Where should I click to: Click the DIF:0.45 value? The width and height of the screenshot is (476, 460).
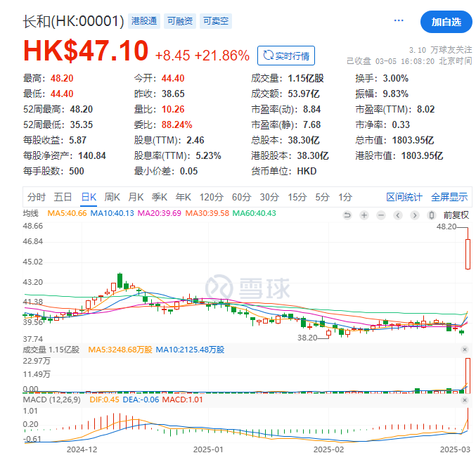tap(104, 400)
